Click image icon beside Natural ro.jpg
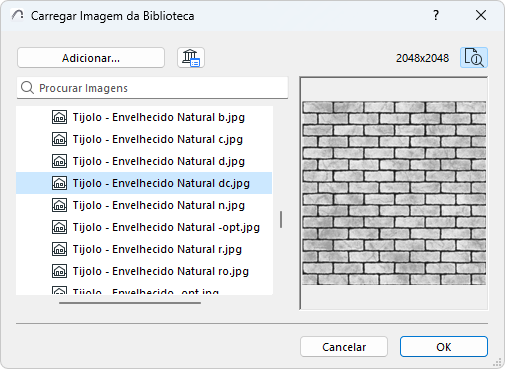The height and width of the screenshot is (369, 505). tap(59, 271)
